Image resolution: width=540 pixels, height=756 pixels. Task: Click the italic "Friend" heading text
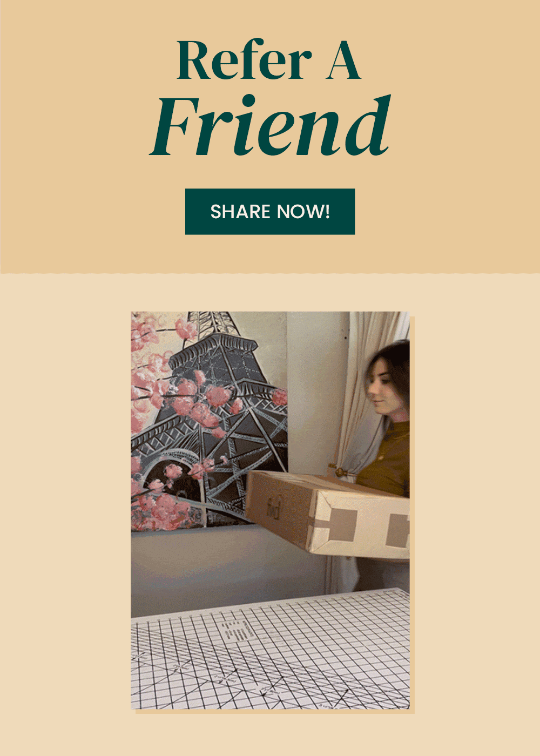(x=270, y=126)
